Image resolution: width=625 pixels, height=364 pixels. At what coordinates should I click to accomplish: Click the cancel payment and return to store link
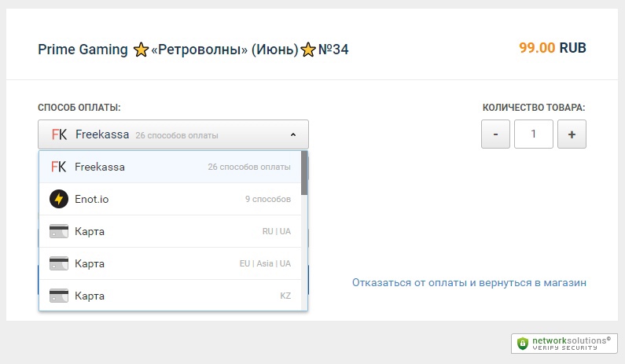(469, 282)
